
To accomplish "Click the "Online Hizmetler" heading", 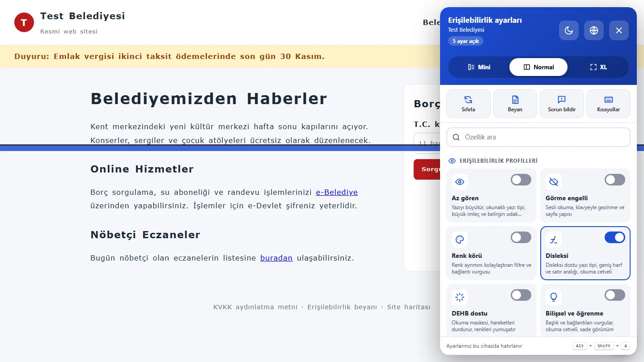I will (142, 169).
